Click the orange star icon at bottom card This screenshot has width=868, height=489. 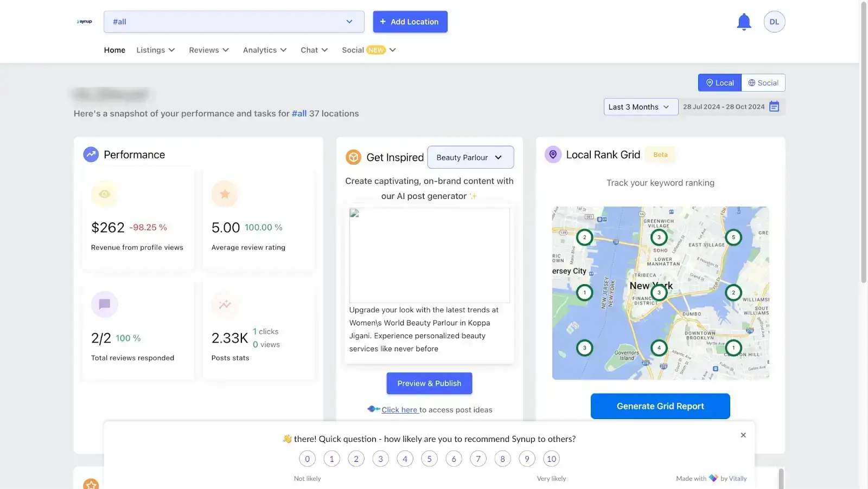[x=91, y=484]
